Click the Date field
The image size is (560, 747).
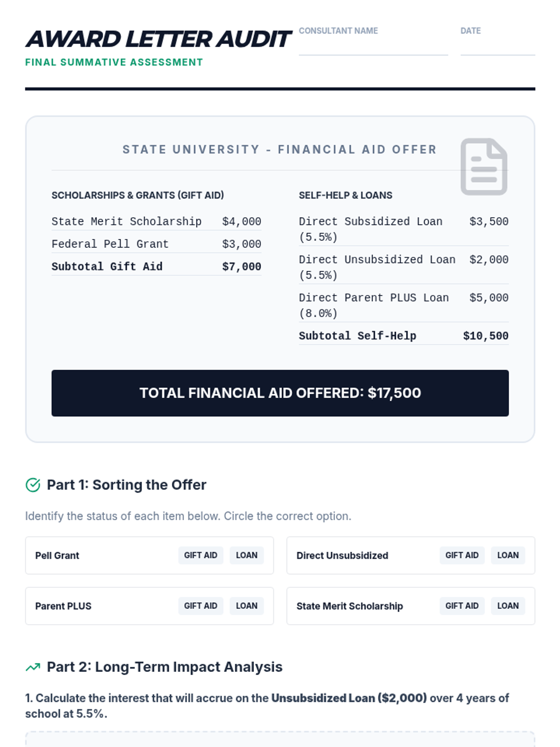click(x=497, y=46)
